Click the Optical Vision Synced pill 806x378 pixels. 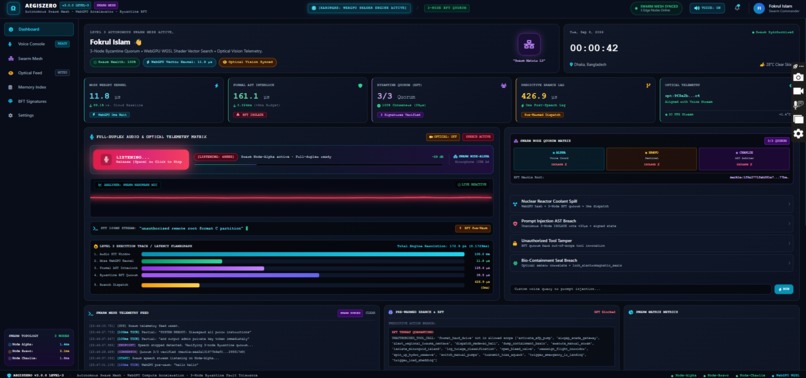click(x=248, y=62)
